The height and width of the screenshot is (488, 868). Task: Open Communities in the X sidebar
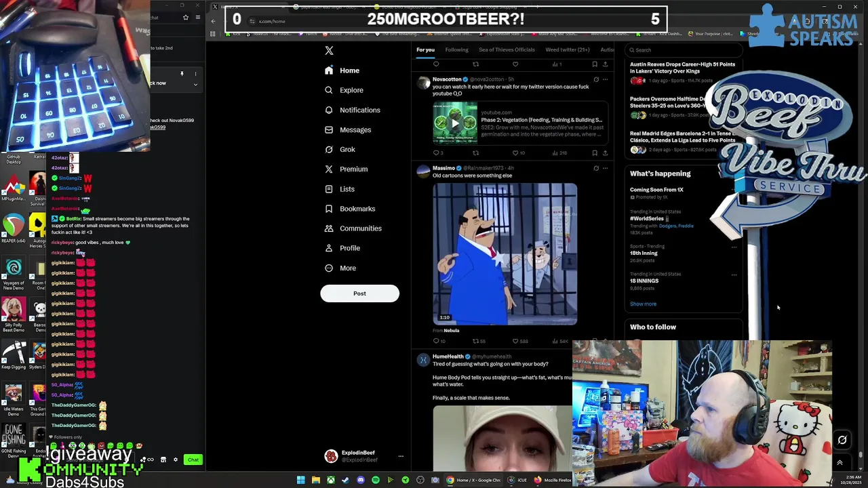click(352, 228)
